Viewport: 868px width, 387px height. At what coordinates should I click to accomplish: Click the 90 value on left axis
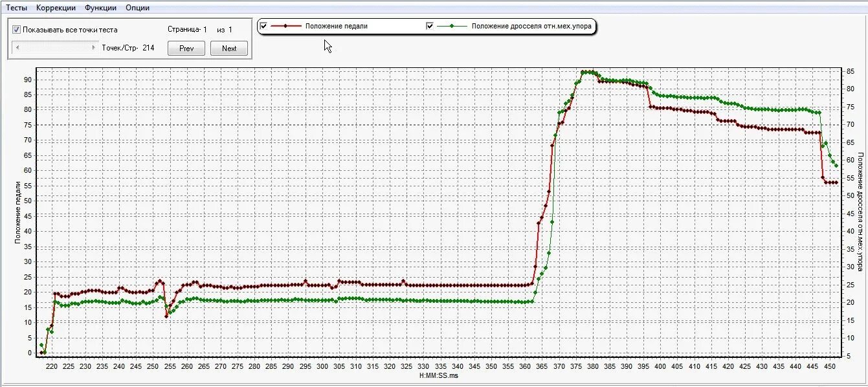28,80
